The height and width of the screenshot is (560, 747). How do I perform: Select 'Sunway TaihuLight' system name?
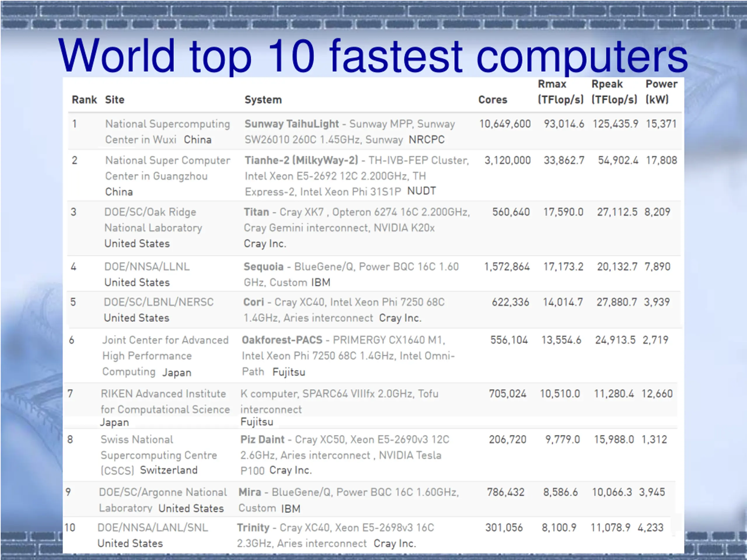point(292,124)
